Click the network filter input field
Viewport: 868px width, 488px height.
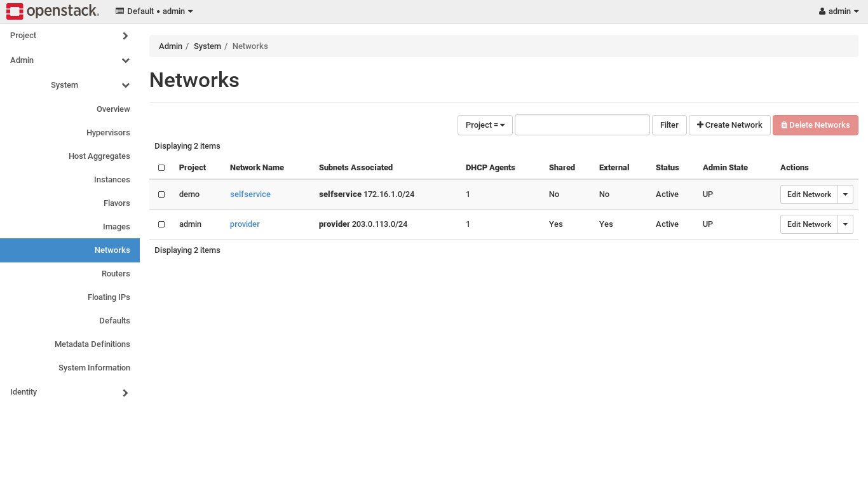(581, 125)
